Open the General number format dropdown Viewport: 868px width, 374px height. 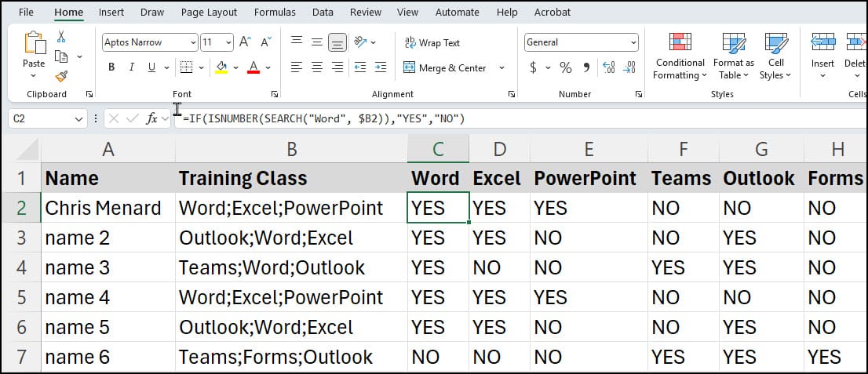[x=633, y=42]
